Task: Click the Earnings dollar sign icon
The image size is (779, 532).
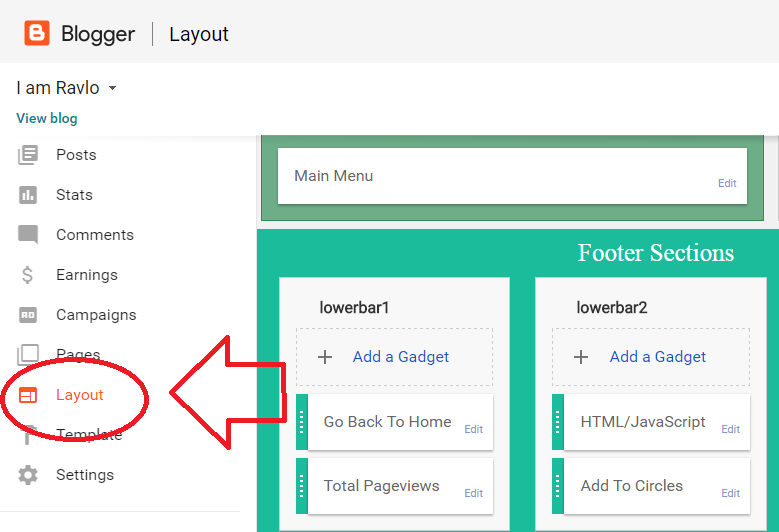Action: point(27,275)
